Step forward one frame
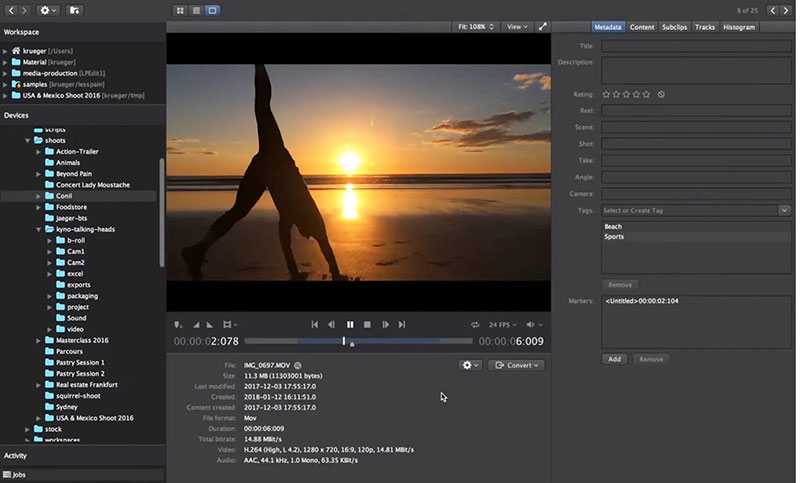800x483 pixels. click(385, 324)
